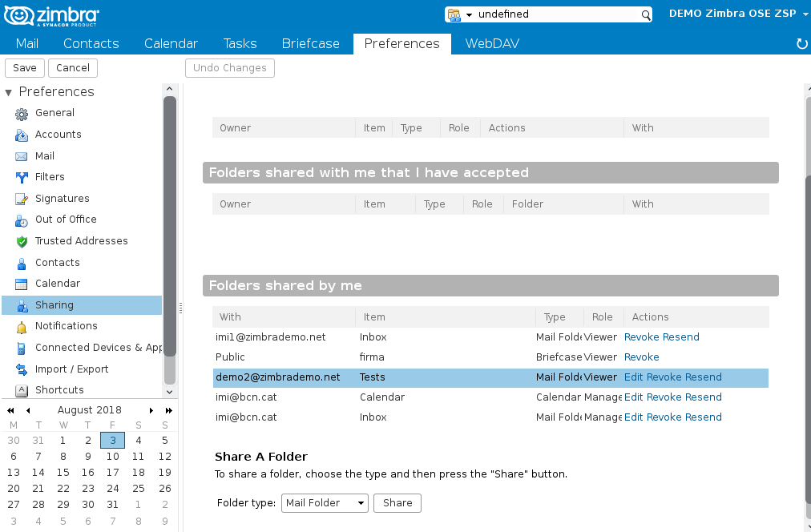Click the Import / Export arrows icon
The image size is (811, 532).
coord(22,369)
